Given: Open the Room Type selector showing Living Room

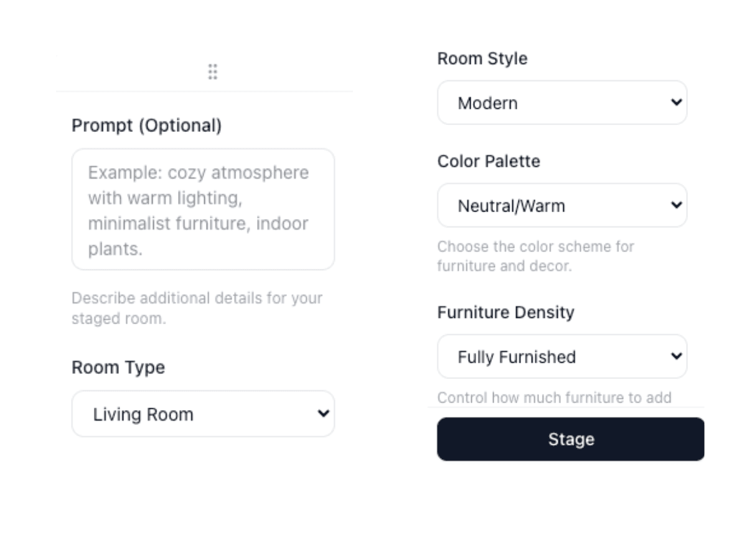Looking at the screenshot, I should pos(203,414).
